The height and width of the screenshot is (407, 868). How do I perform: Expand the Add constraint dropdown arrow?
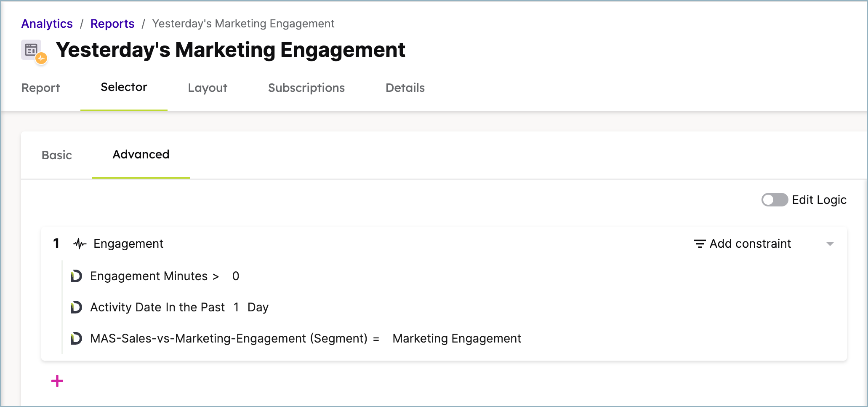[830, 244]
